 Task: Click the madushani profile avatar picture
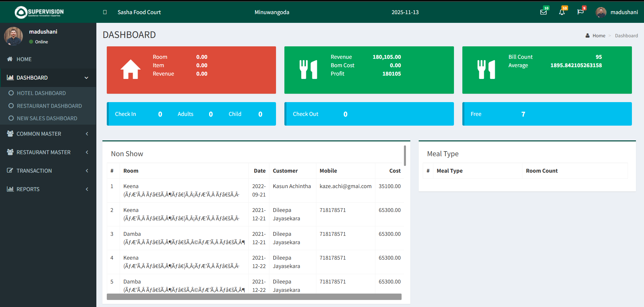(601, 12)
